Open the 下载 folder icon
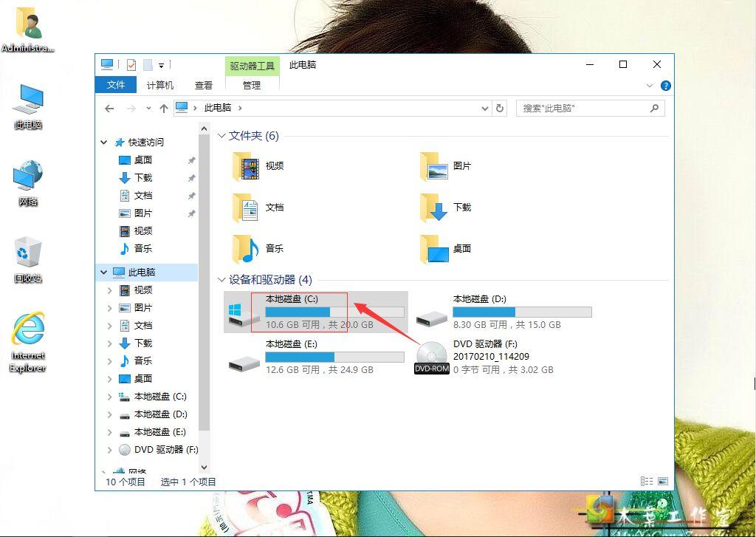The height and width of the screenshot is (537, 756). (434, 208)
